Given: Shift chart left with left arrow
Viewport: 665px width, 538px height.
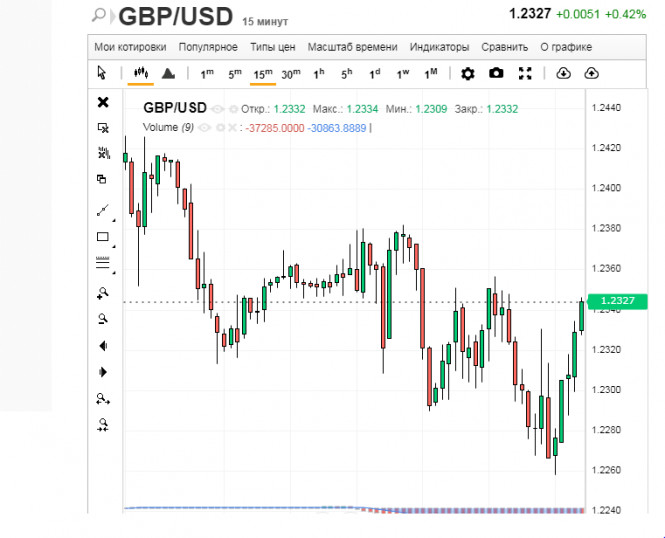Looking at the screenshot, I should coord(103,346).
